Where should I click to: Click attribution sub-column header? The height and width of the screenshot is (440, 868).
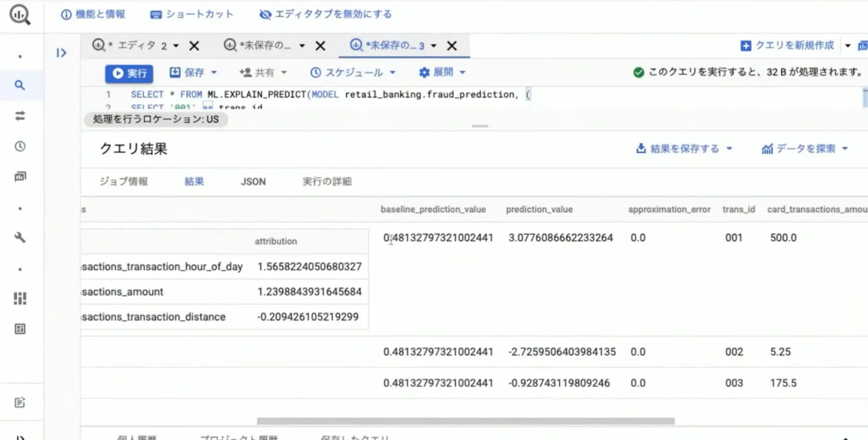(276, 241)
